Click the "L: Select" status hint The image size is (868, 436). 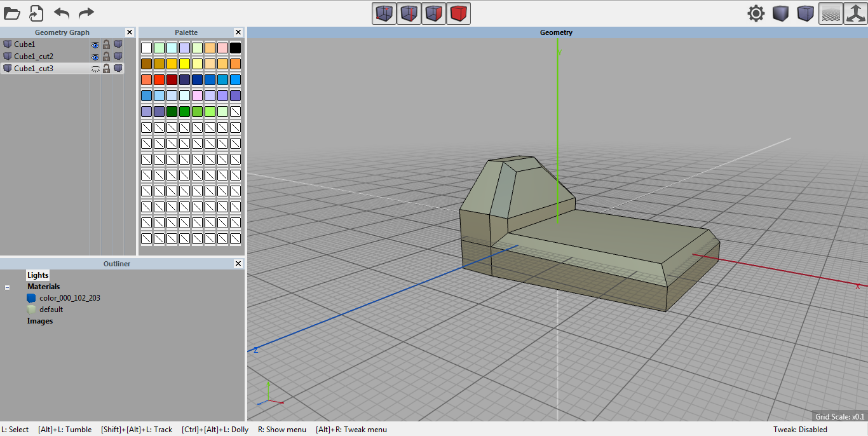tap(15, 430)
